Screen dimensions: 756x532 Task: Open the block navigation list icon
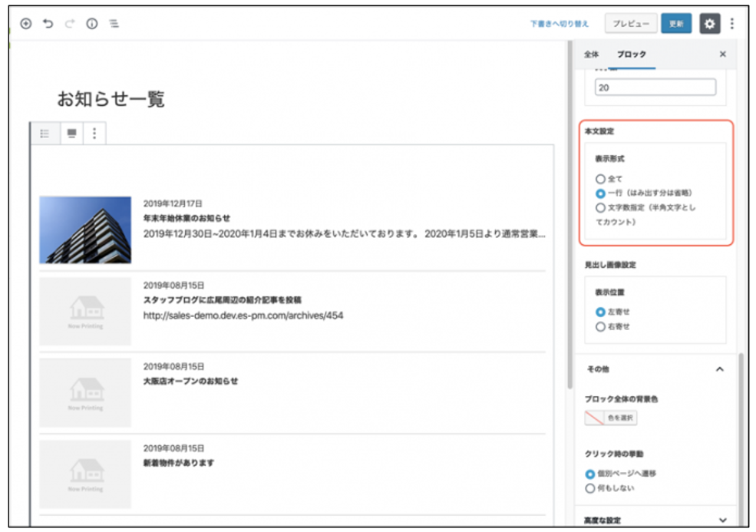(114, 24)
